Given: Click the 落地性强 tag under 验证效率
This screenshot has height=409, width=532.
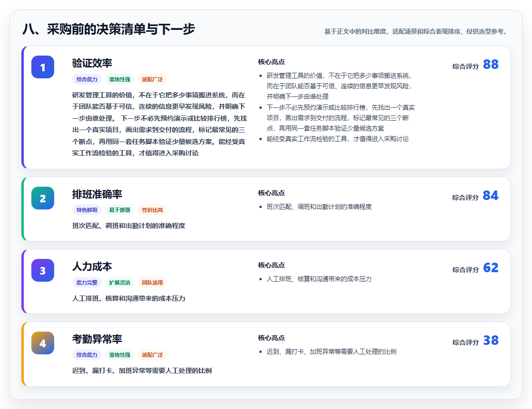Looking at the screenshot, I should (x=120, y=79).
